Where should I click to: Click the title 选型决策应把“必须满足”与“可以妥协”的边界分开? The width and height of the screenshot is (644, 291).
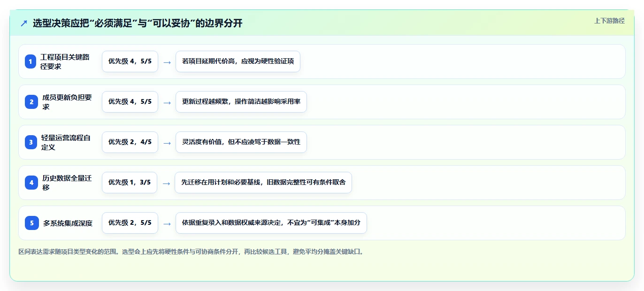138,23
